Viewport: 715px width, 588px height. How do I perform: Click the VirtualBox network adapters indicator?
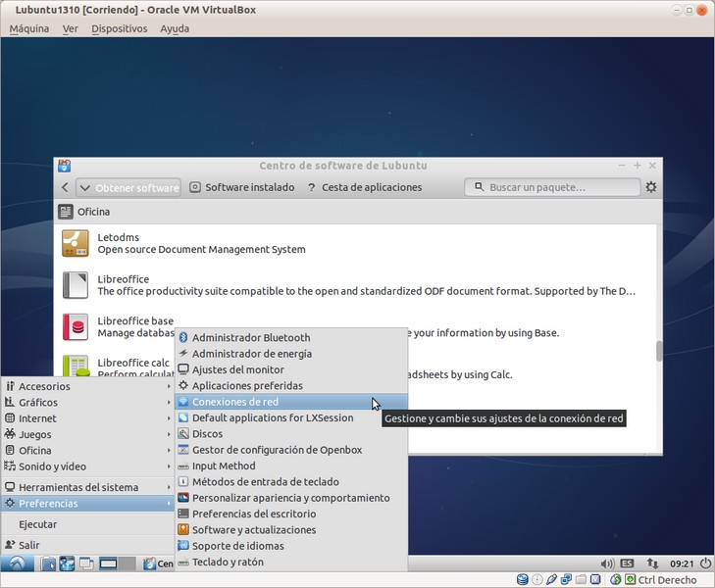click(x=566, y=579)
